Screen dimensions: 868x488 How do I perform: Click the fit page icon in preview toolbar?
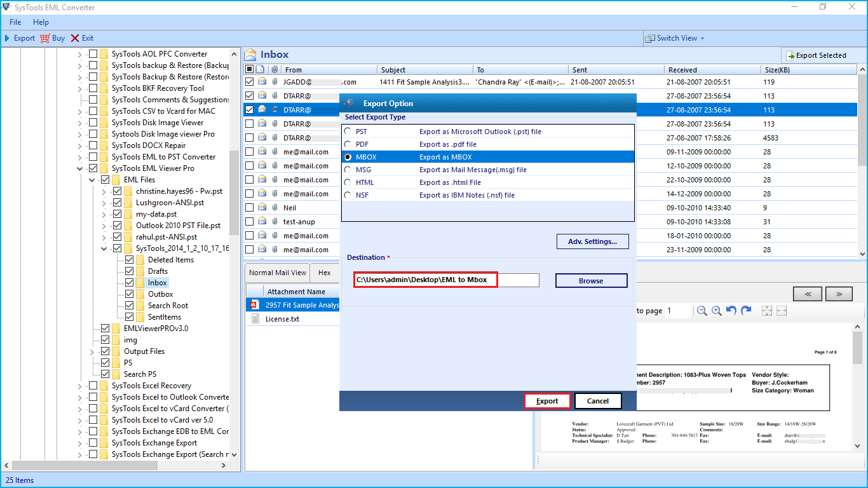coord(767,311)
